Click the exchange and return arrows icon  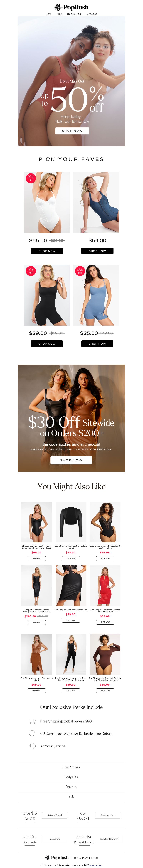(x=32, y=733)
